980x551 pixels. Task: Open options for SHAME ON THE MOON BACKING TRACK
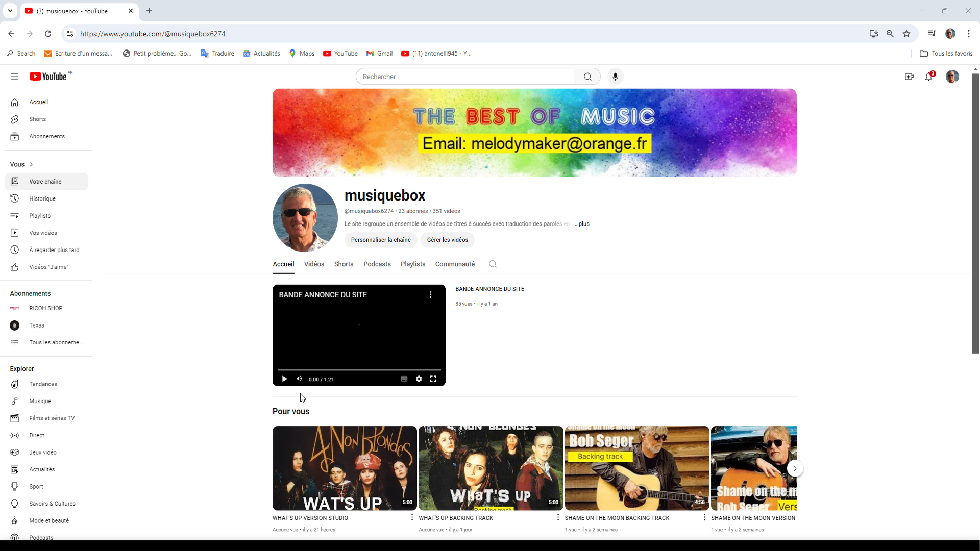point(704,517)
